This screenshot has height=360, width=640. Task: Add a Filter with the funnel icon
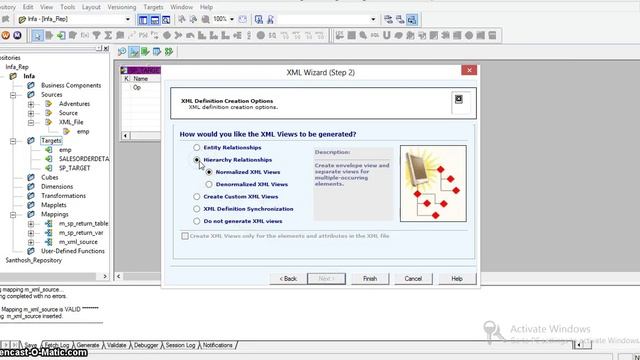click(x=96, y=36)
